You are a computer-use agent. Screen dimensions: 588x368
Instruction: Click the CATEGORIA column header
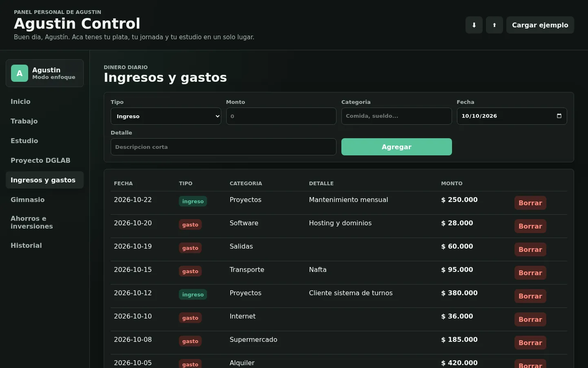246,183
